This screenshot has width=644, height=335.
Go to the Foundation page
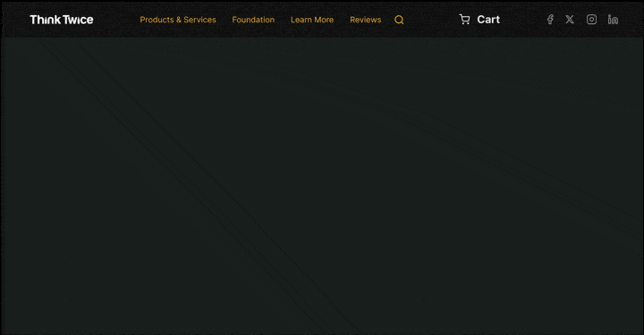pos(253,20)
